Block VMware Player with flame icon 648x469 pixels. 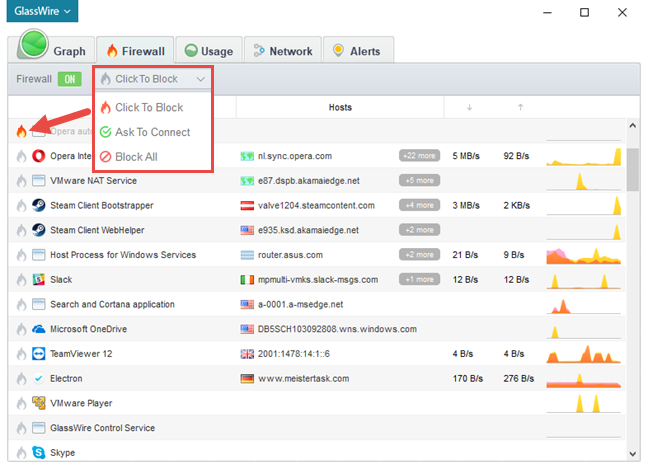point(21,403)
